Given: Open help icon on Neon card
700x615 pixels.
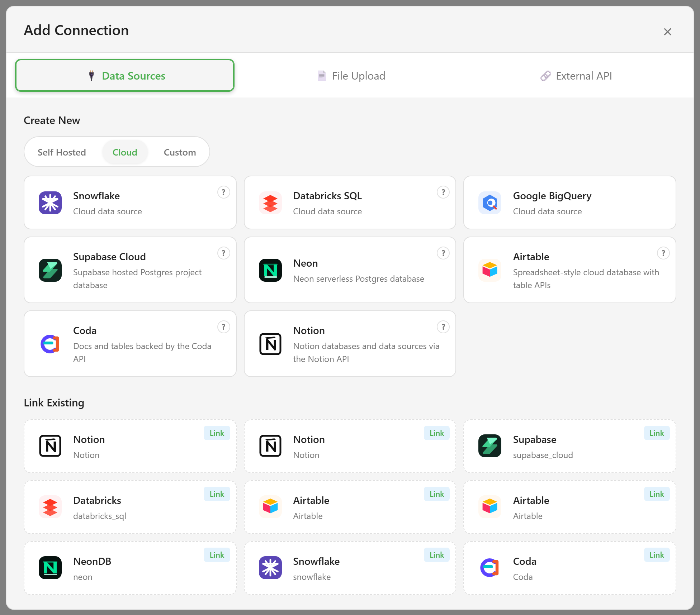Looking at the screenshot, I should 443,253.
